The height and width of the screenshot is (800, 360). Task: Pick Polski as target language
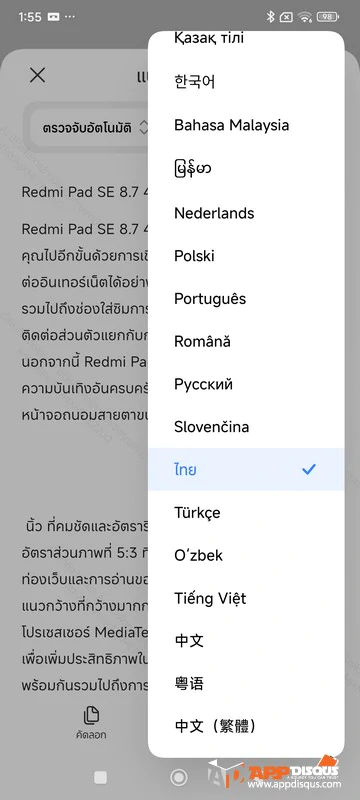coord(246,256)
